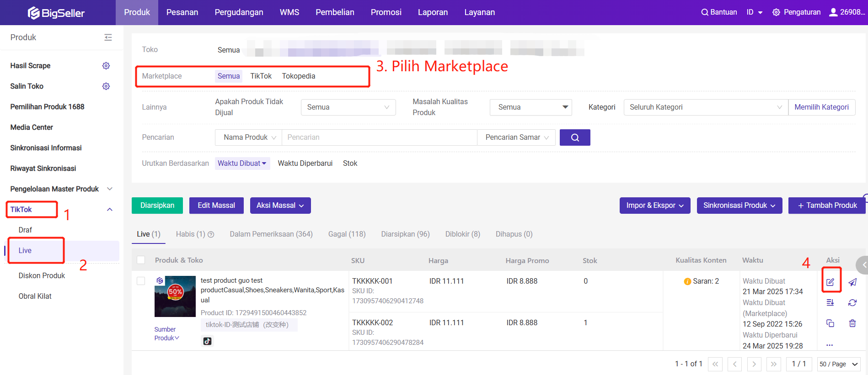Open Pencarian Samar dropdown
Image resolution: width=868 pixels, height=375 pixels.
(x=516, y=137)
